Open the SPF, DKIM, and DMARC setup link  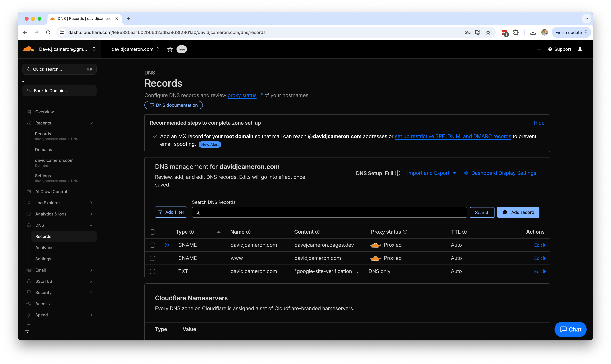(453, 136)
